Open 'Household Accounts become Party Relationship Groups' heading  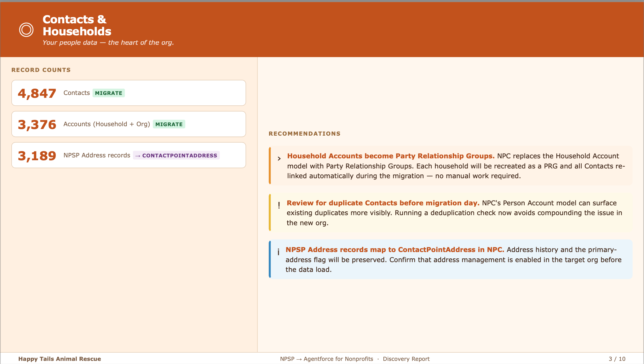click(391, 156)
